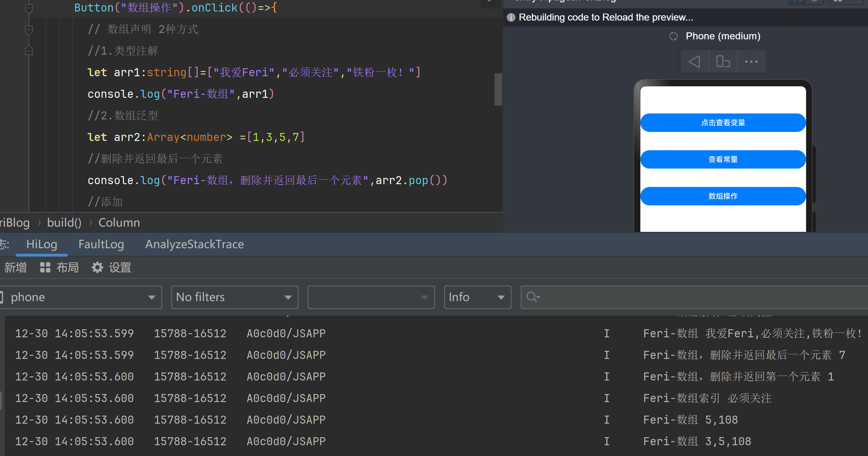The width and height of the screenshot is (868, 456).
Task: Toggle fold marker beside 数组声明 comment
Action: click(29, 30)
